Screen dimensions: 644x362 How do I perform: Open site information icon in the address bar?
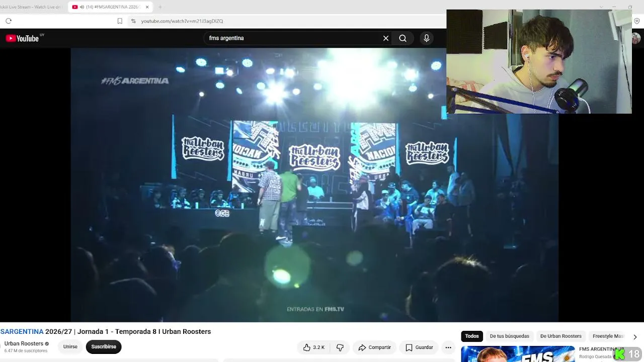point(133,21)
